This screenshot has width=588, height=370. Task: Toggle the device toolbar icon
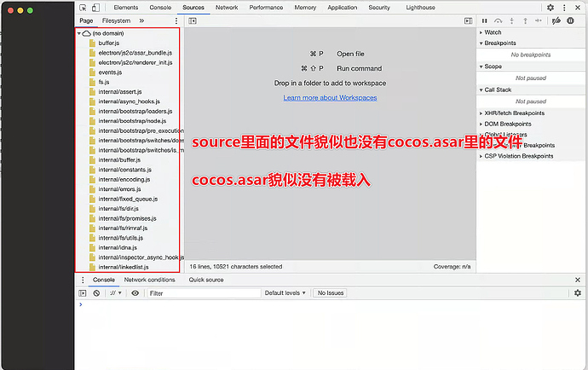point(95,8)
